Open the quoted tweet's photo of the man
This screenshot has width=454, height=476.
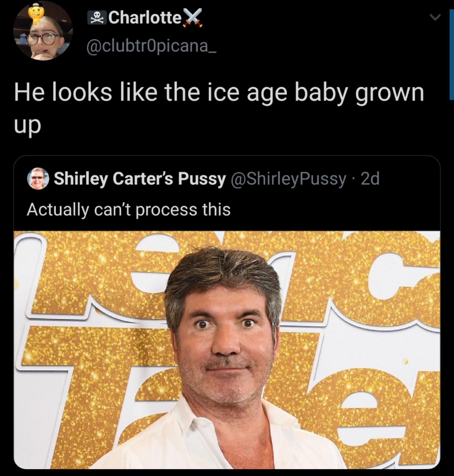point(227,348)
